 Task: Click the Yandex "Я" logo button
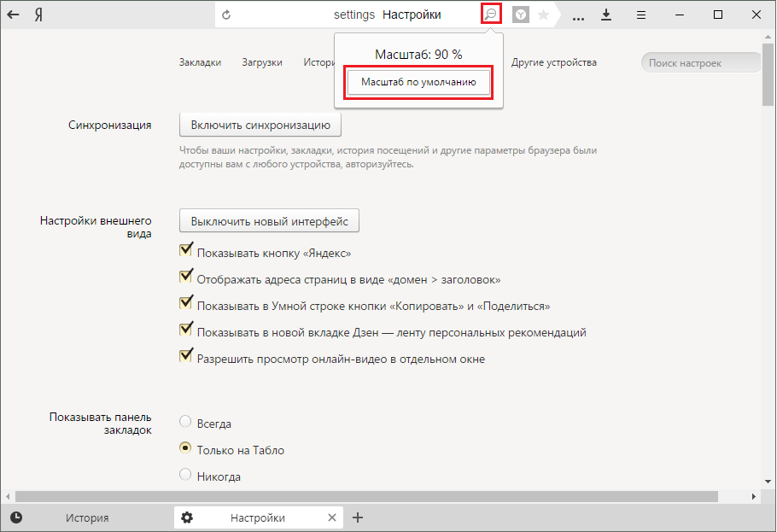tap(39, 15)
